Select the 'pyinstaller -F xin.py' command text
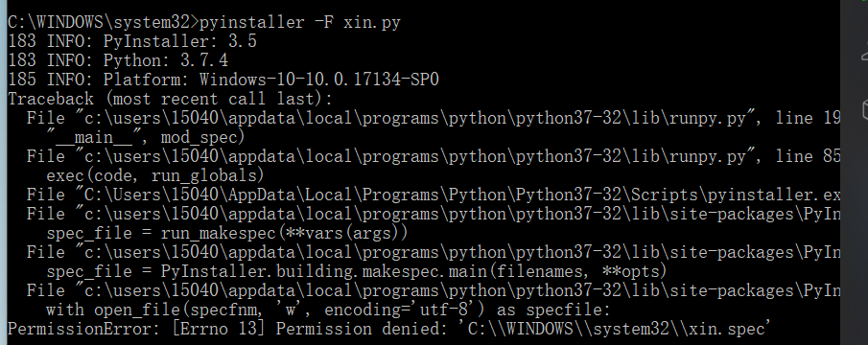Screen dimensions: 868x345 click(299, 22)
